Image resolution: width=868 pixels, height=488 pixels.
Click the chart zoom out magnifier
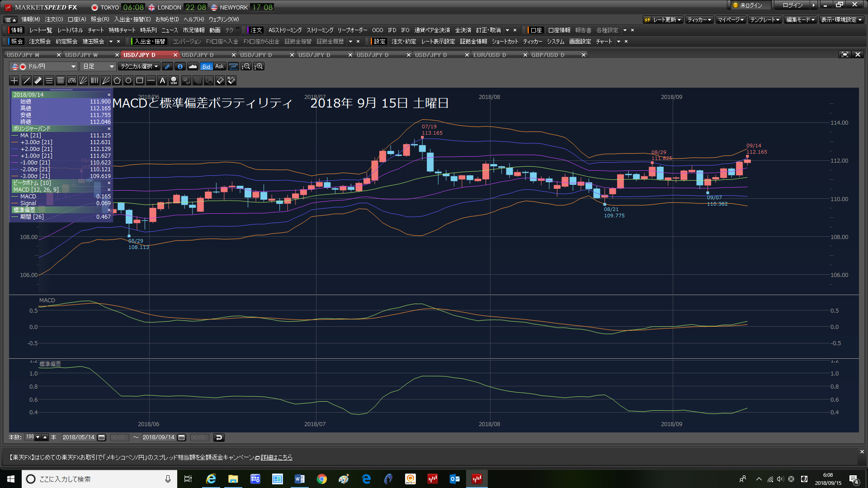[x=246, y=66]
